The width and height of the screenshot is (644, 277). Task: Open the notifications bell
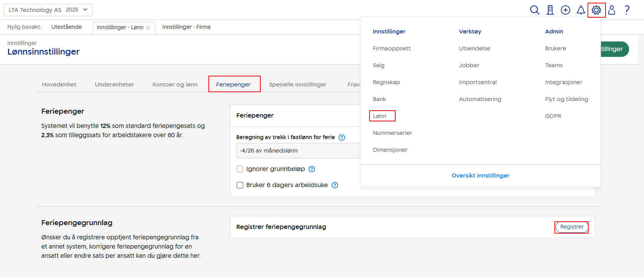[x=581, y=10]
